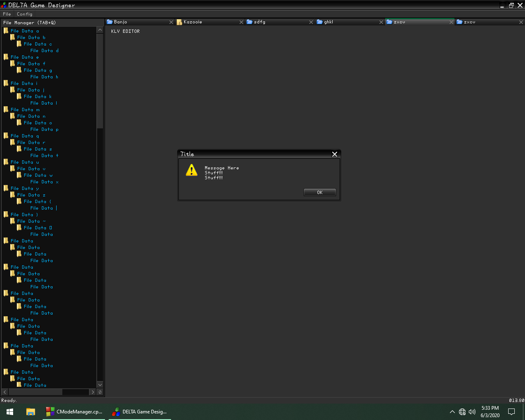Click the file manager scroll-right arrow
The height and width of the screenshot is (420, 525).
tap(93, 392)
